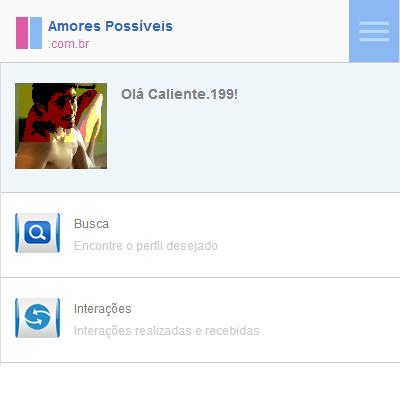Click the Olá Caliente.199! greeting text

pyautogui.click(x=179, y=94)
